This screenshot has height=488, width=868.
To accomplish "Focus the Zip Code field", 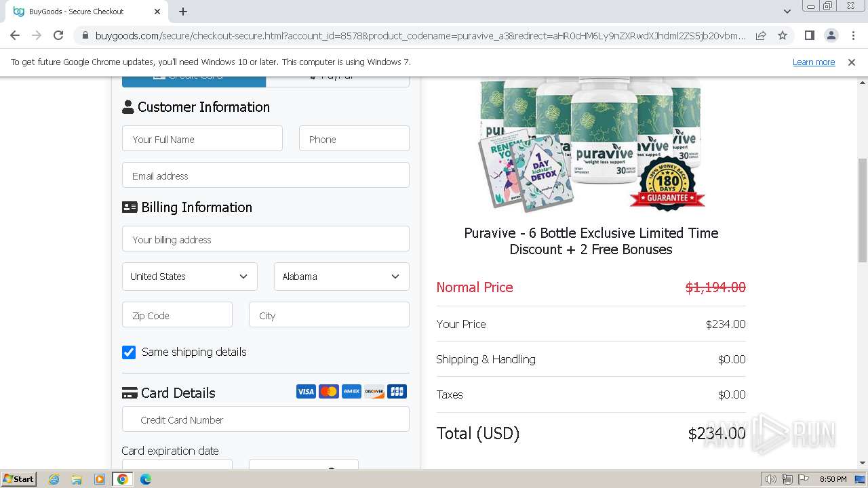I will [x=177, y=314].
